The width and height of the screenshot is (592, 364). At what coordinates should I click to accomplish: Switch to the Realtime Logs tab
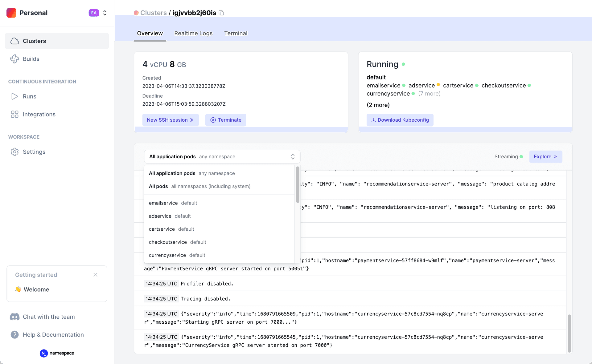pos(193,33)
